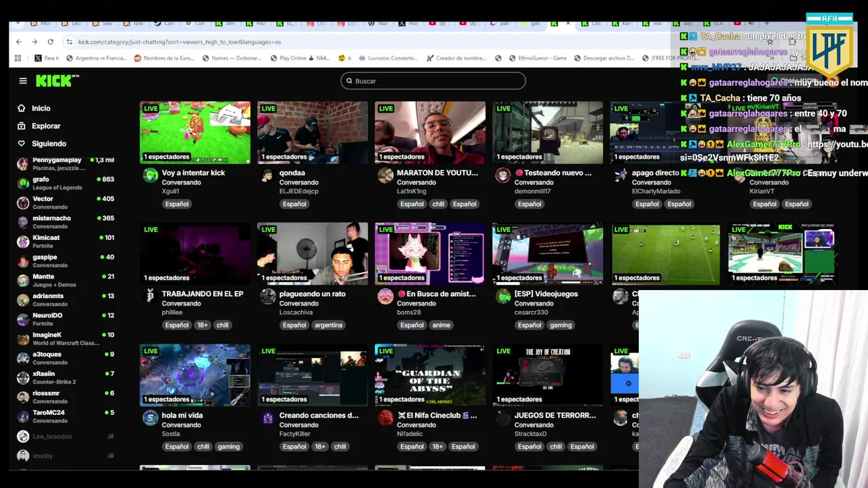Open the Lat1nK1ng channel avatar
Screen dimensions: 868x488
(385, 176)
